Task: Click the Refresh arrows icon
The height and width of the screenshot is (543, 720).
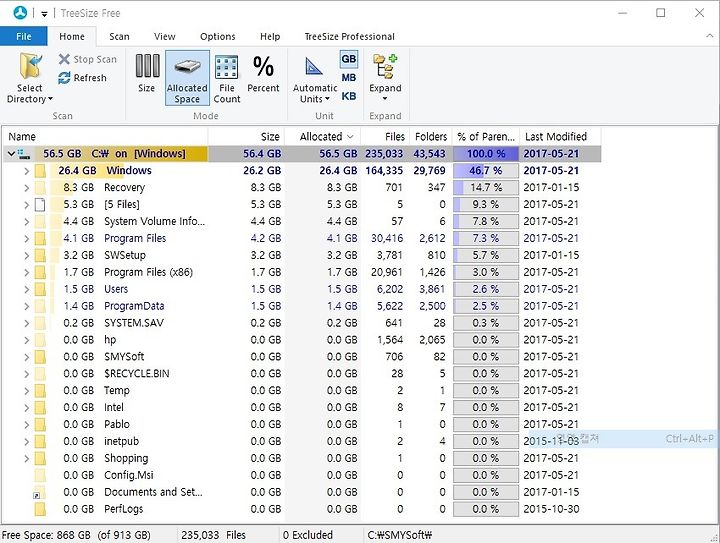Action: (64, 78)
